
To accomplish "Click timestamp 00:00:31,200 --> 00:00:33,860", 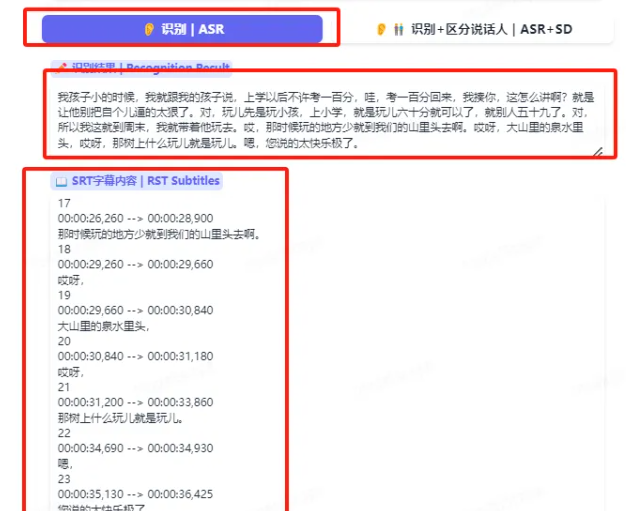I will (135, 402).
